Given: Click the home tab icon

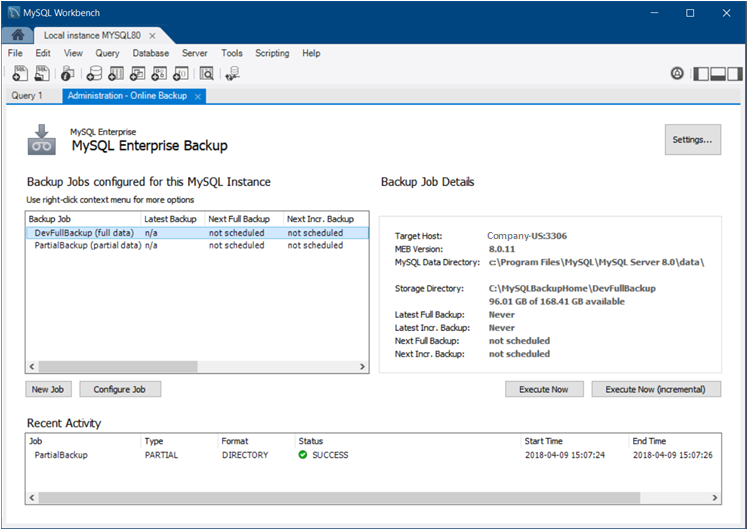Looking at the screenshot, I should [17, 35].
